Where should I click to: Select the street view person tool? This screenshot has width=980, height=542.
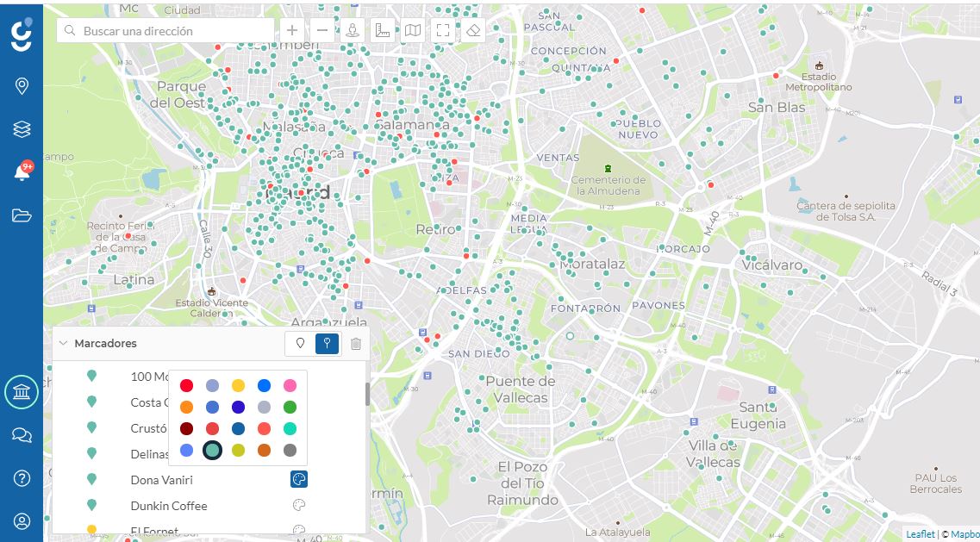352,29
